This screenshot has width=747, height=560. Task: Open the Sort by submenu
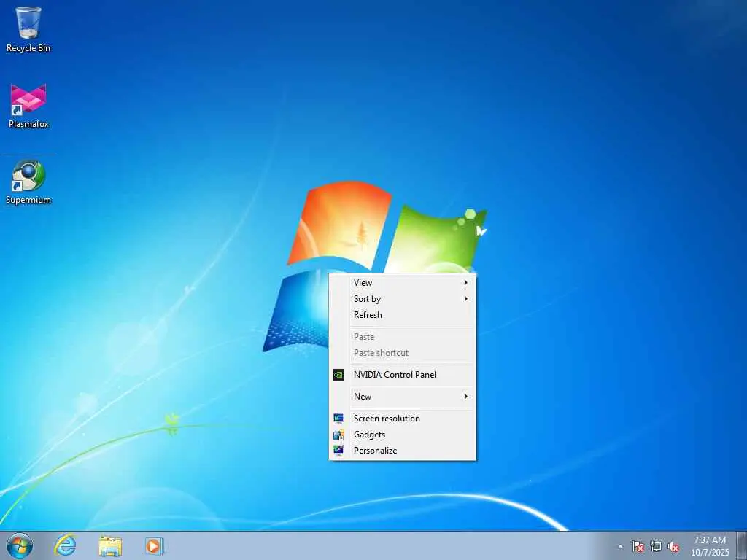click(x=402, y=298)
